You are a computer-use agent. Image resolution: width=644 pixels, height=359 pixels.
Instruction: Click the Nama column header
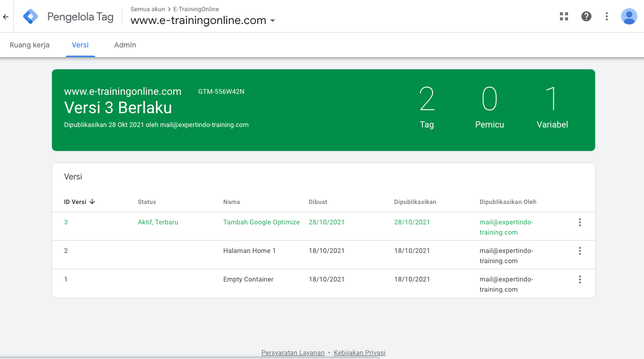click(x=231, y=202)
